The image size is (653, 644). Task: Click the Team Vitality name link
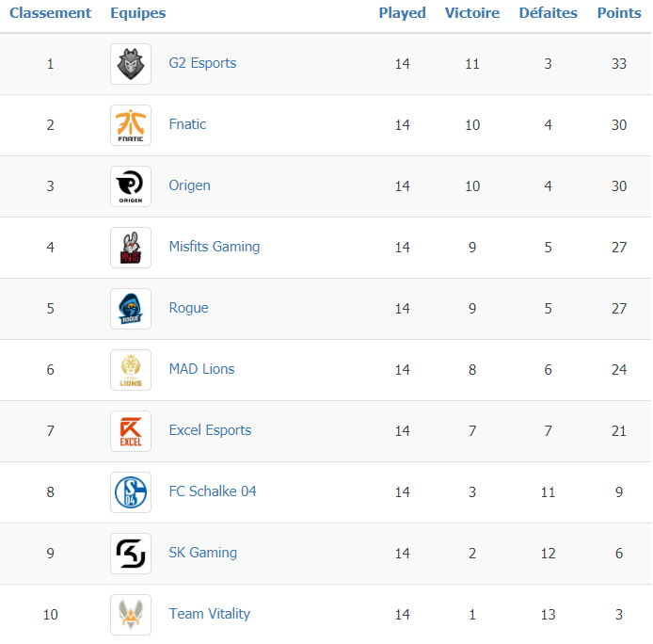tap(210, 614)
